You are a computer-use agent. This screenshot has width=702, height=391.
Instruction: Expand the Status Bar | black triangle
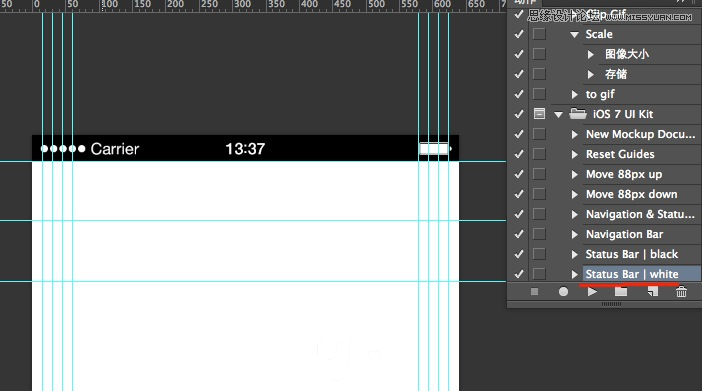pyautogui.click(x=575, y=254)
